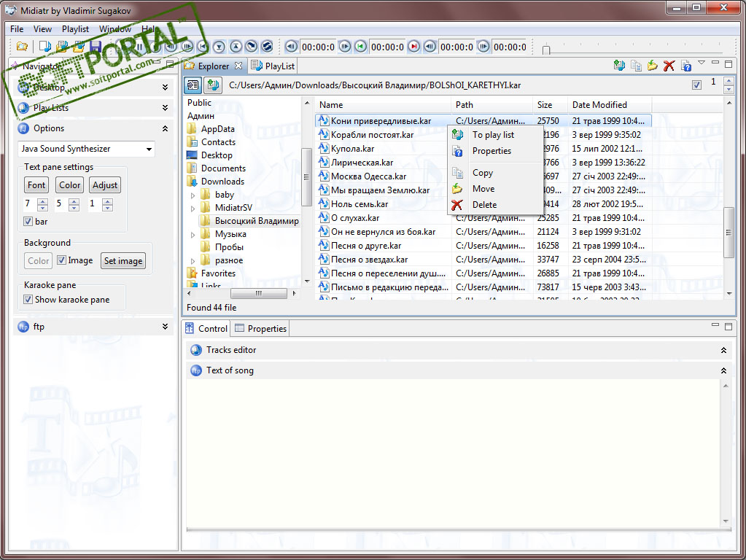This screenshot has width=746, height=560.
Task: Increment the spinner at the path bar's right end
Action: (728, 82)
